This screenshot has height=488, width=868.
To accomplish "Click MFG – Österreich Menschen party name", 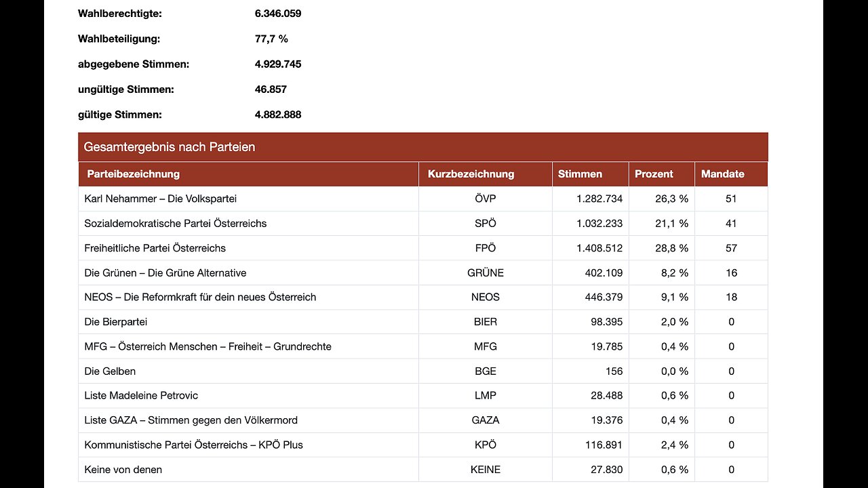I will [208, 346].
